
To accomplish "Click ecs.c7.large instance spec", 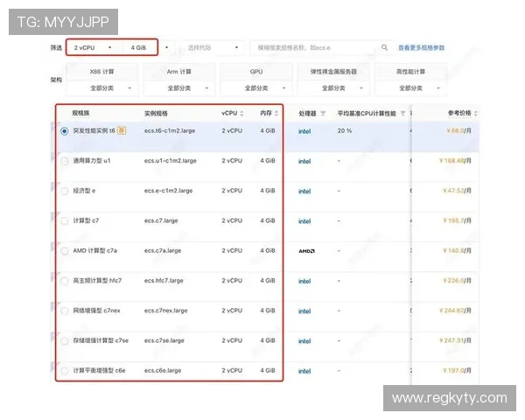I will point(161,220).
